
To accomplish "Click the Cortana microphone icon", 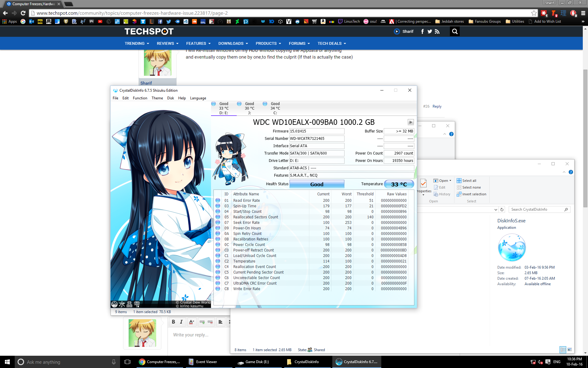I will 114,362.
